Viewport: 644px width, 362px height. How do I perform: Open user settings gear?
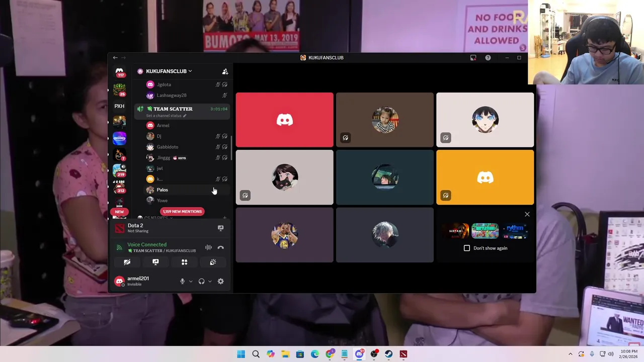point(220,281)
